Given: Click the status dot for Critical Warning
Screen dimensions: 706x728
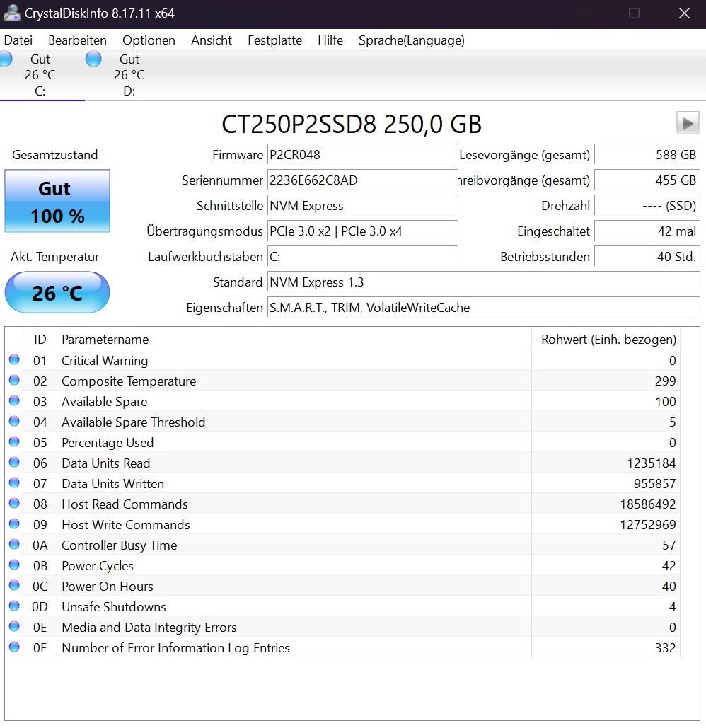Looking at the screenshot, I should click(x=14, y=360).
